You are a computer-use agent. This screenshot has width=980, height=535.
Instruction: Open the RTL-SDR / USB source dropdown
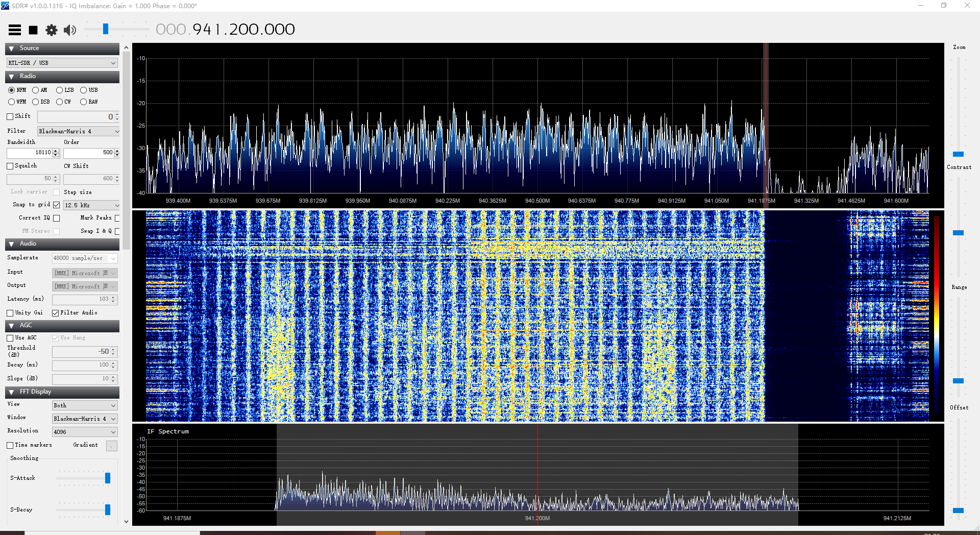62,63
